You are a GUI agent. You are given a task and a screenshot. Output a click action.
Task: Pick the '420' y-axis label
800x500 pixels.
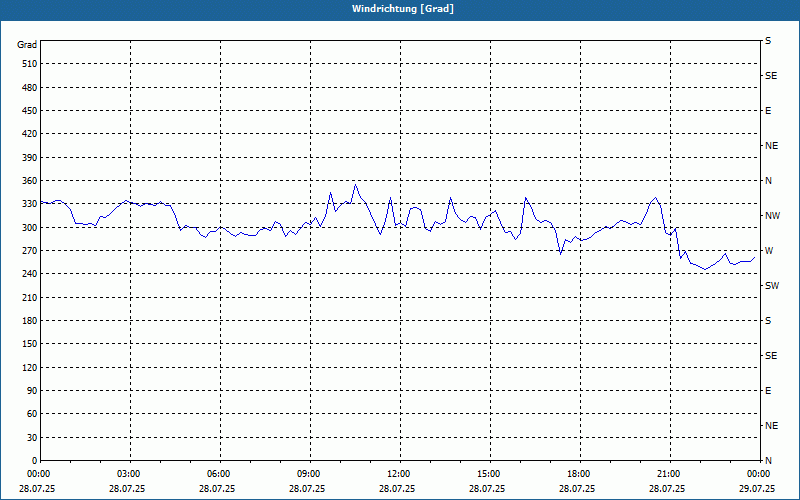click(30, 134)
